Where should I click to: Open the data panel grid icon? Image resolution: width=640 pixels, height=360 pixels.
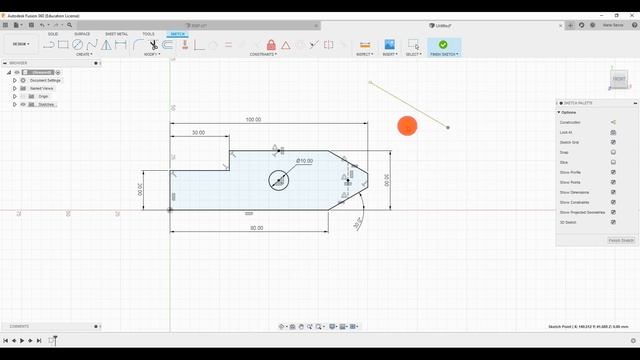coord(5,25)
